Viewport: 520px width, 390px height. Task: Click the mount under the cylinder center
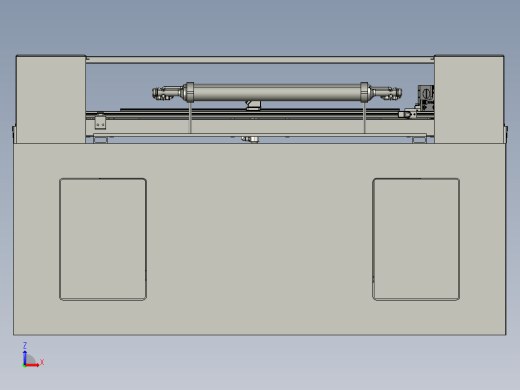[254, 105]
